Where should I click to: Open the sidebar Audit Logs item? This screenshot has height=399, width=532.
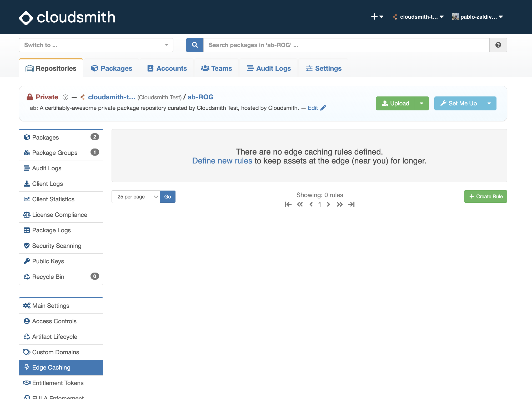tap(61, 168)
